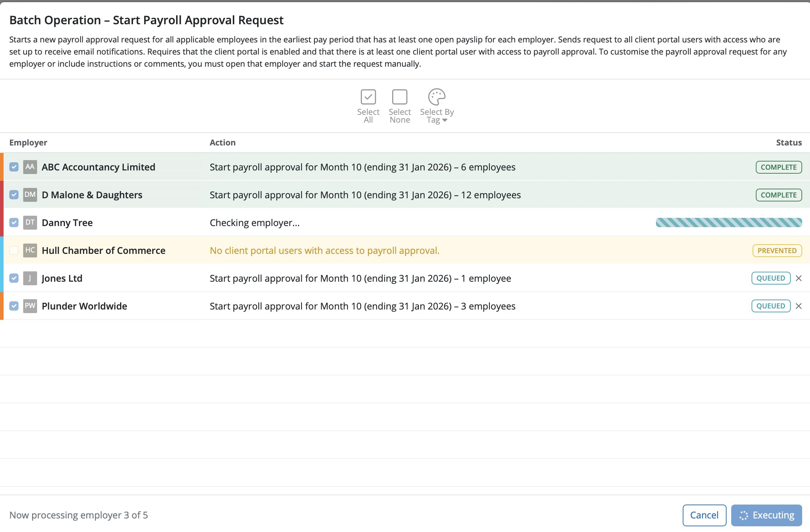Uncheck the Jones Ltd checkbox
The height and width of the screenshot is (532, 810).
tap(14, 278)
